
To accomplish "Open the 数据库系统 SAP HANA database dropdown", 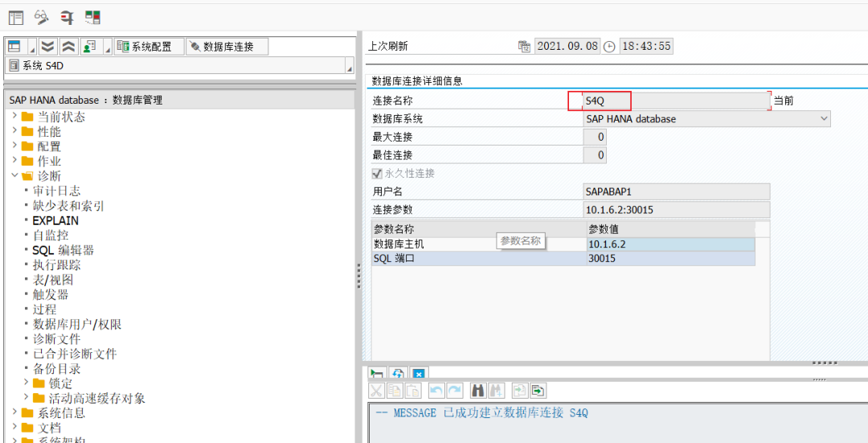I will 824,118.
